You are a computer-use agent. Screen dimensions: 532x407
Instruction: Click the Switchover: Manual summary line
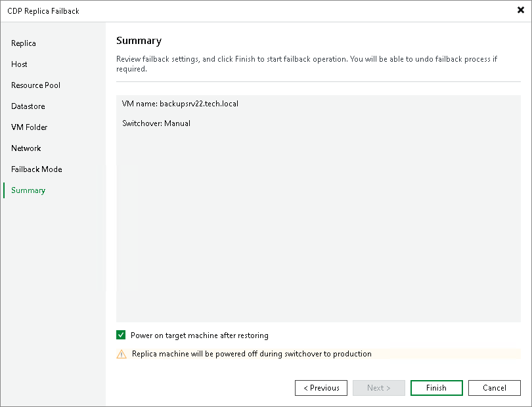point(156,123)
